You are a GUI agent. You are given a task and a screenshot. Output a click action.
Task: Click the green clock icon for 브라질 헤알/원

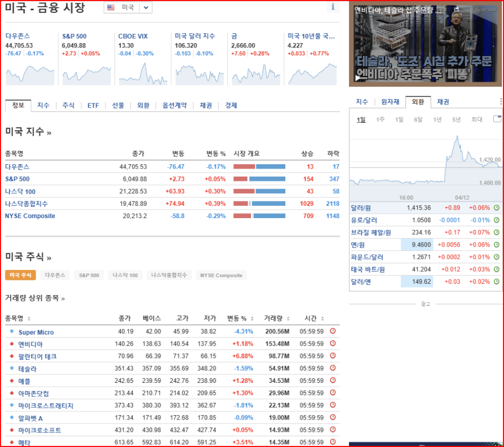(496, 232)
